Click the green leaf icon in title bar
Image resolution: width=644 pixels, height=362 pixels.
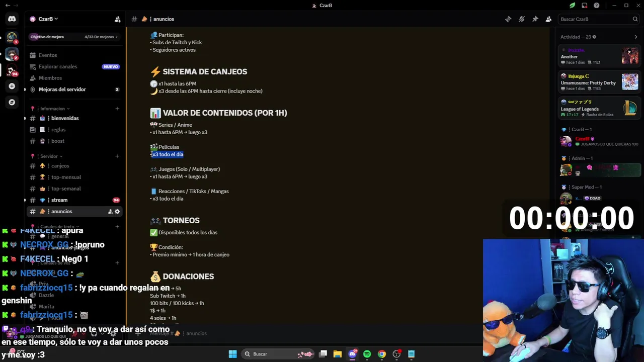pyautogui.click(x=572, y=6)
